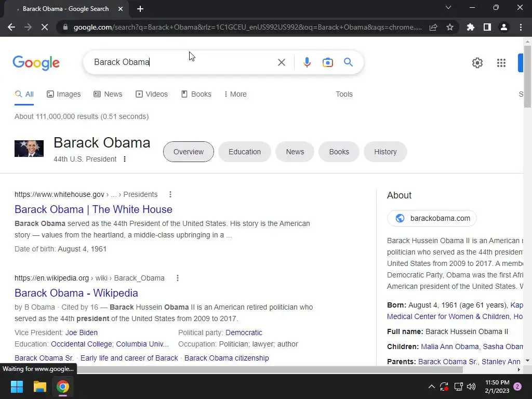This screenshot has width=532, height=399.
Task: Open Barack Obama citizenship link
Action: [227, 358]
